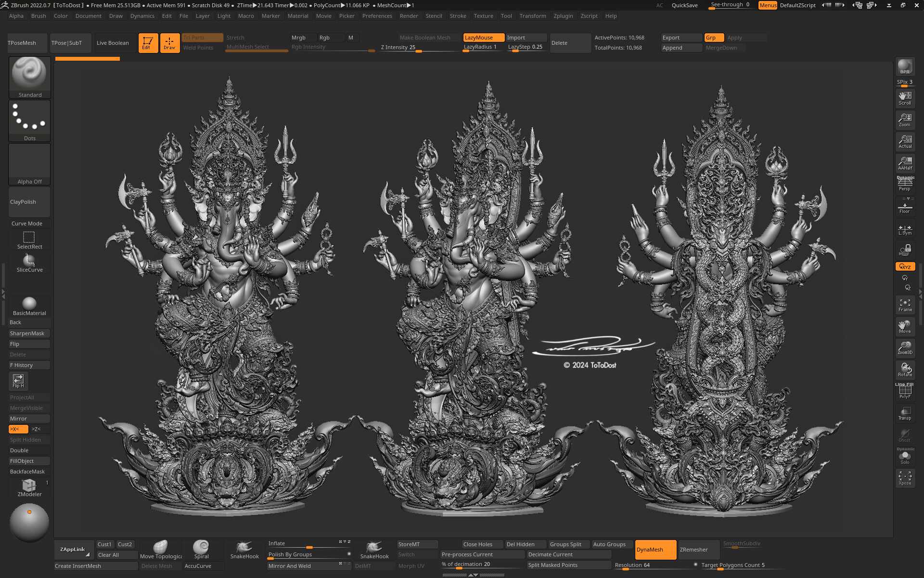Click the Auto Groups button
The height and width of the screenshot is (578, 924).
coord(613,544)
